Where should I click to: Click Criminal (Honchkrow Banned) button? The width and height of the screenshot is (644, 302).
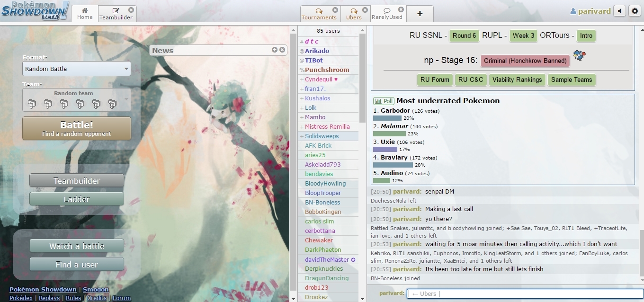pyautogui.click(x=525, y=61)
